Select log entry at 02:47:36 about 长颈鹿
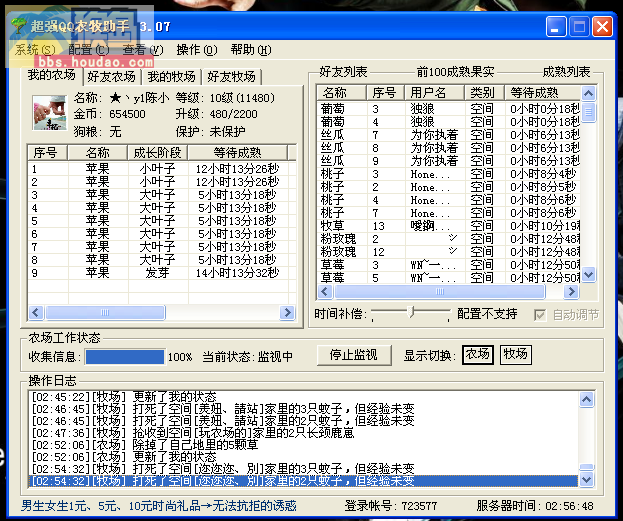 (x=304, y=432)
